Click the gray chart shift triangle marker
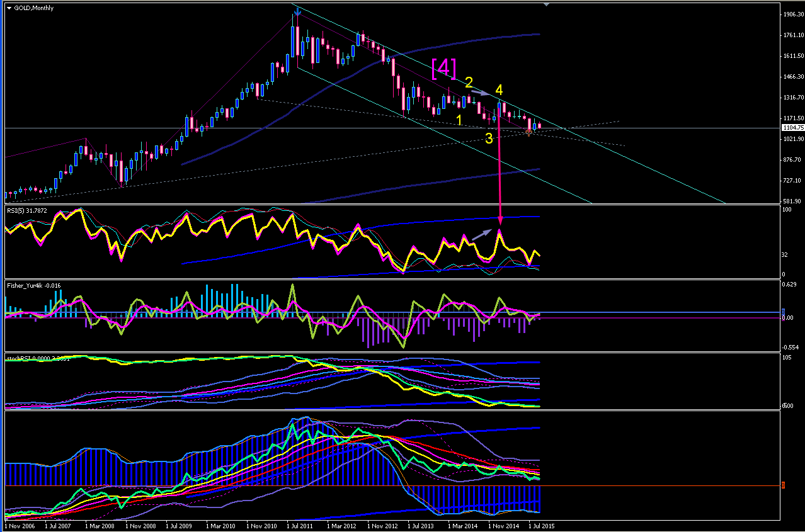This screenshot has width=805, height=532. [546, 4]
